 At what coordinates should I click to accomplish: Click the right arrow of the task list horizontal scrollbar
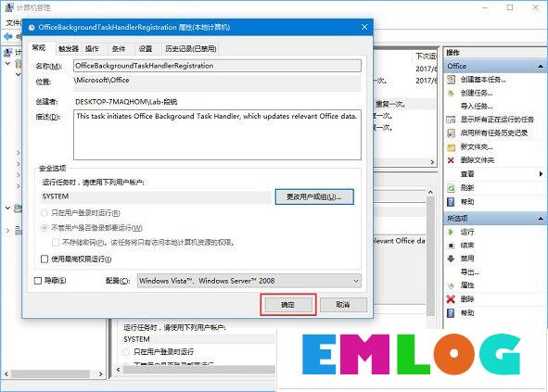[x=432, y=162]
